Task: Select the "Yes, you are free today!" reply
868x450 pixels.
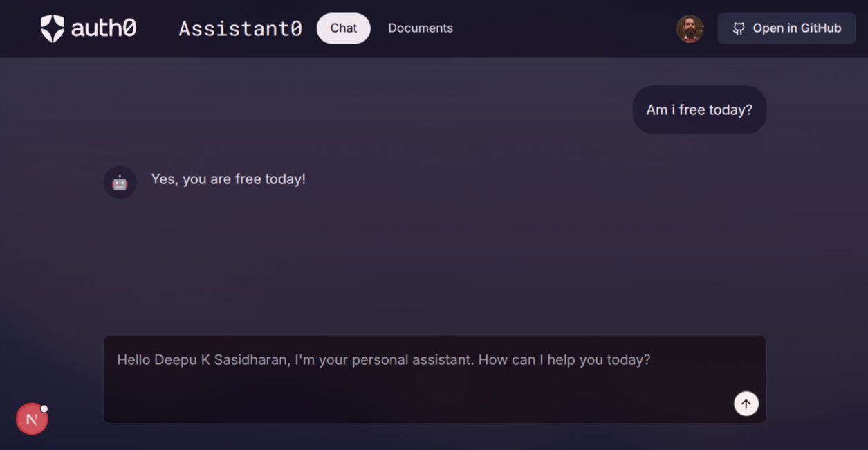Action: point(228,179)
